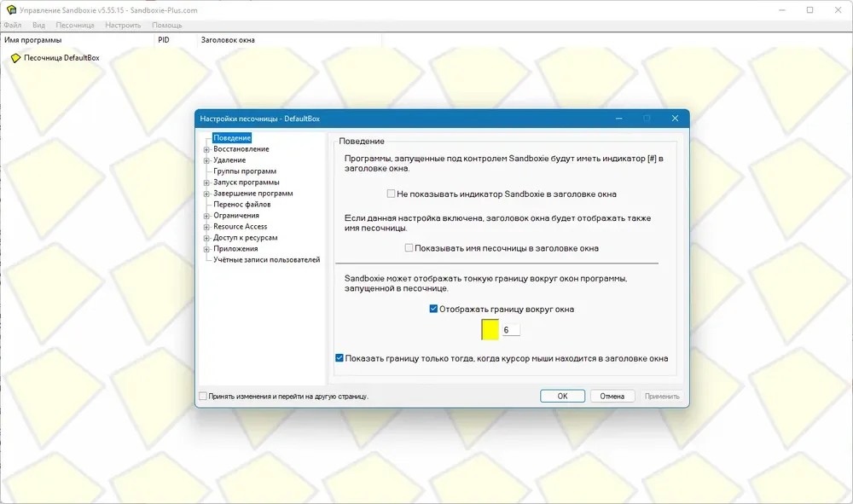The image size is (853, 504).
Task: Click the Заголовок окна column header
Action: [x=289, y=40]
